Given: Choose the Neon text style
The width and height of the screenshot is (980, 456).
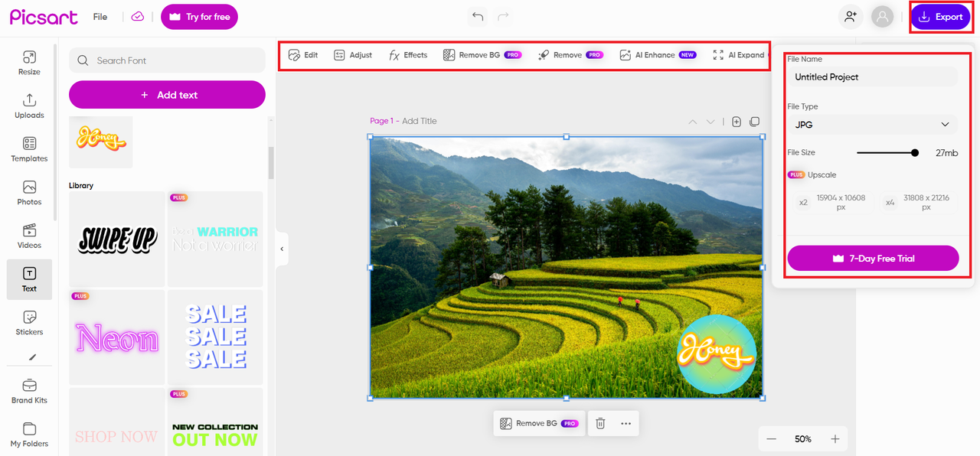Looking at the screenshot, I should pyautogui.click(x=117, y=337).
